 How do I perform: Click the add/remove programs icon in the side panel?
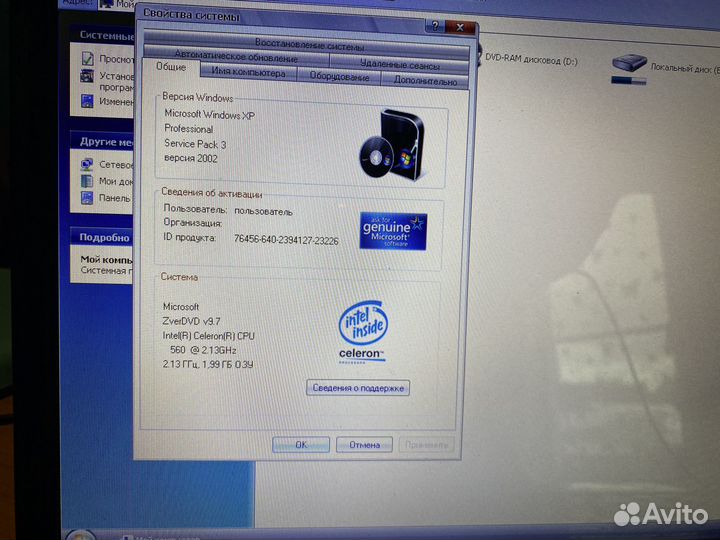(x=87, y=76)
